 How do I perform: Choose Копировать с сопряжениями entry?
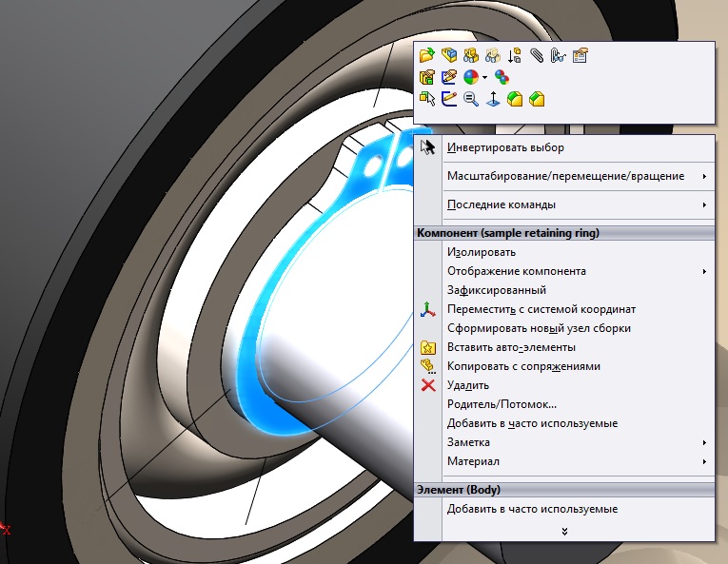(x=523, y=366)
